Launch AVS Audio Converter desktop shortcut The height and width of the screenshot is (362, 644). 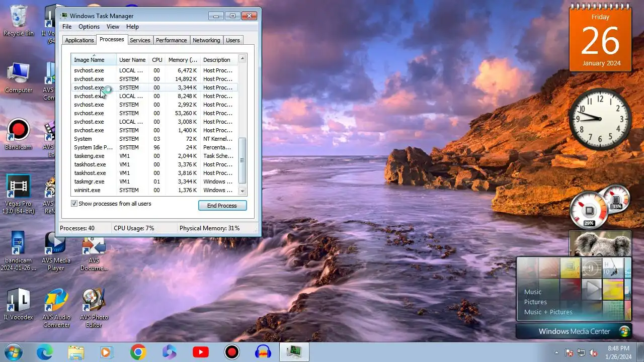tap(56, 308)
